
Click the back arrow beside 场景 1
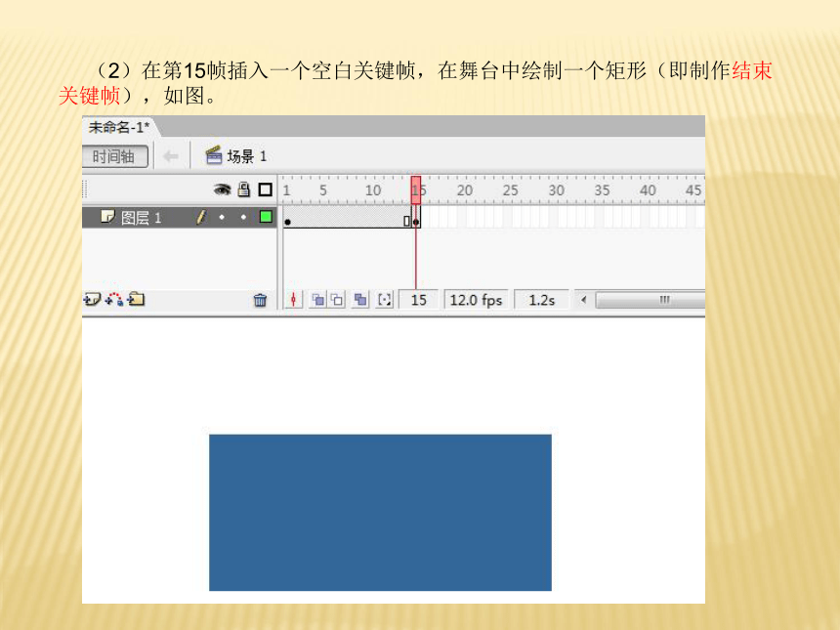click(x=171, y=156)
